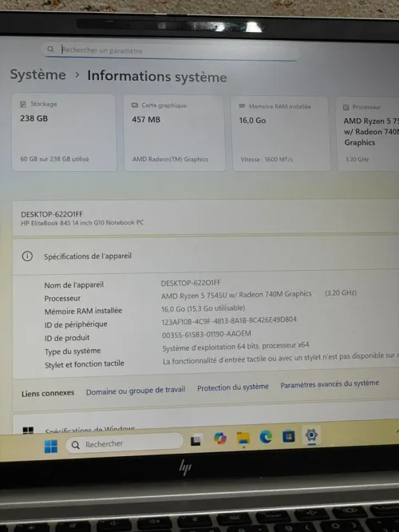Select 16,0 Go (15,3 Go utilisable) value
This screenshot has height=532, width=399.
(x=203, y=308)
